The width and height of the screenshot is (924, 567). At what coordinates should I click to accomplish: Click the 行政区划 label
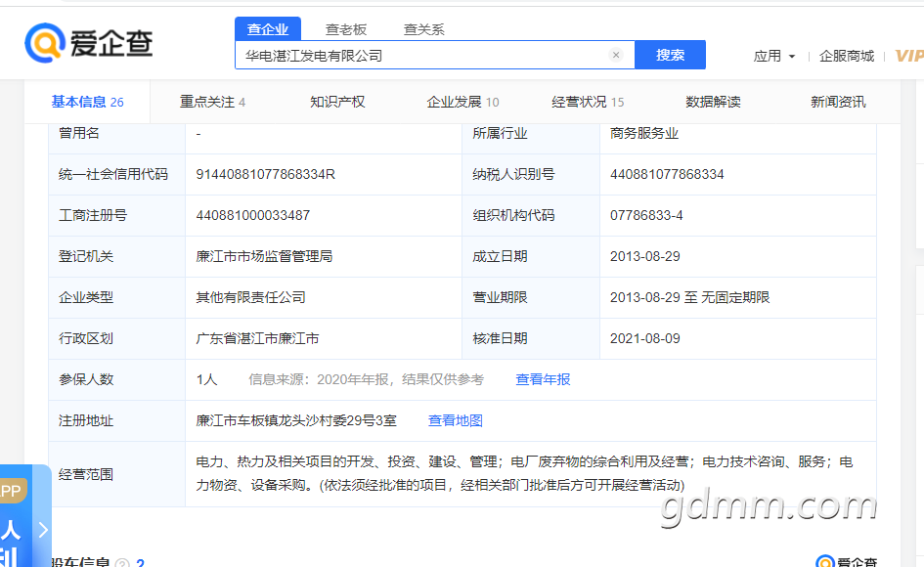86,339
